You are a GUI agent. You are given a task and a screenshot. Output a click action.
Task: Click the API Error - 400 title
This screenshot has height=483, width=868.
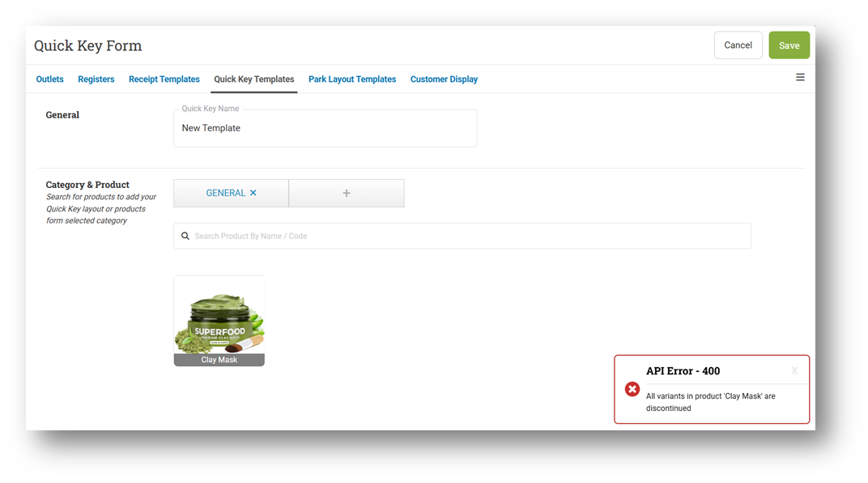tap(683, 371)
